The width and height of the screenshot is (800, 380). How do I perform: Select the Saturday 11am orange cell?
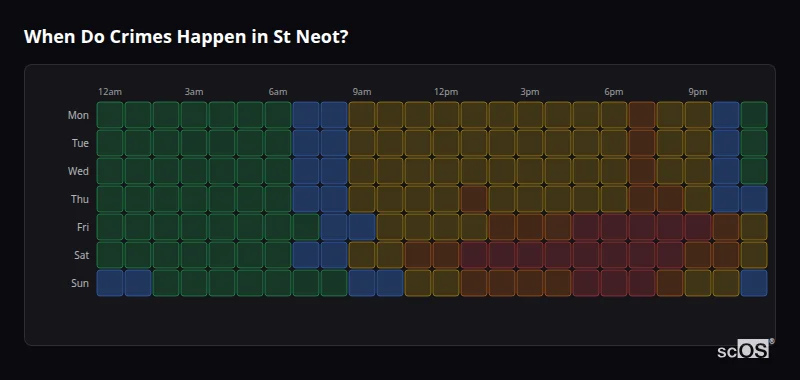click(x=418, y=255)
